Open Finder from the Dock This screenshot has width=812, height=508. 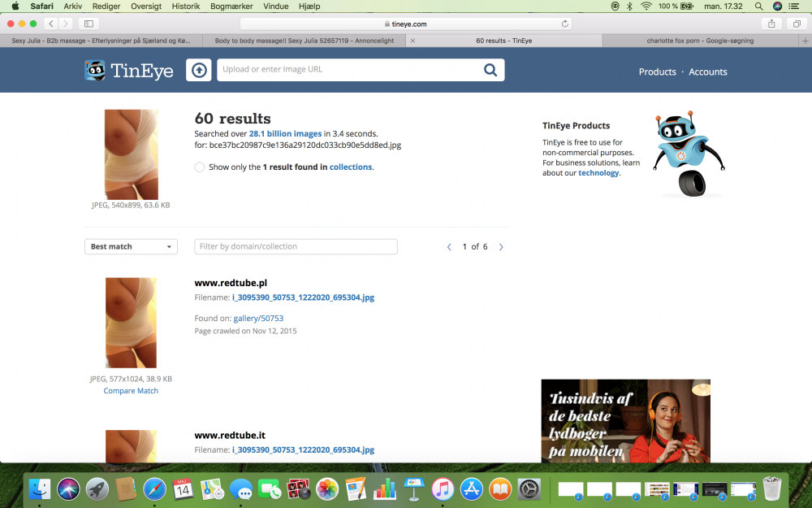click(x=39, y=488)
